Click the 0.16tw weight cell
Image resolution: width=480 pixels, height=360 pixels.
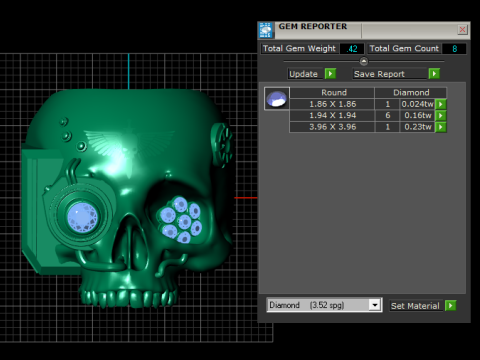coord(418,115)
